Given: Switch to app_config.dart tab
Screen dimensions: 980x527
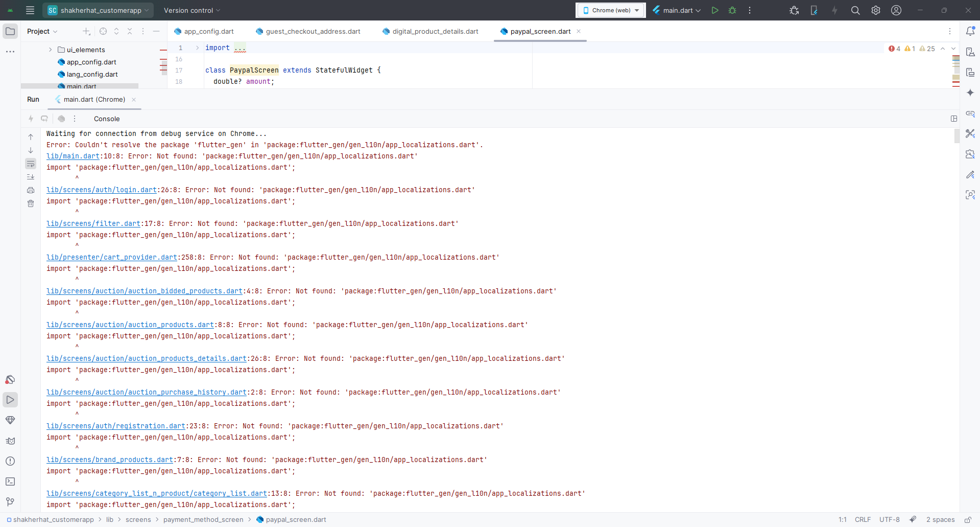Looking at the screenshot, I should pyautogui.click(x=204, y=31).
